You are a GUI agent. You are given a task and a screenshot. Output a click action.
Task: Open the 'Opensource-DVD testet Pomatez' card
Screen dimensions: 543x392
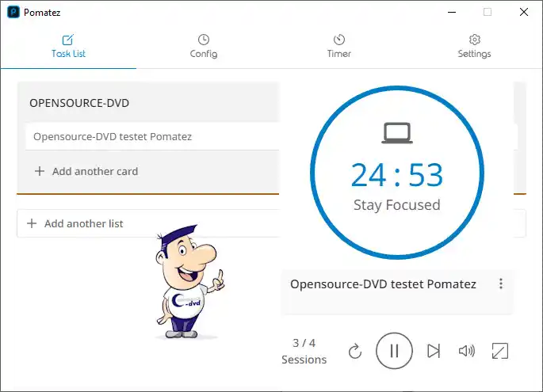point(152,137)
